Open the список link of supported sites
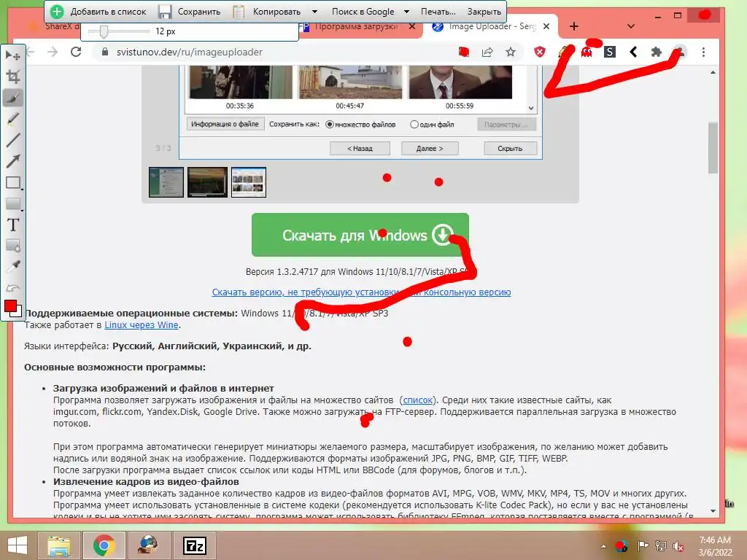The image size is (747, 560). (x=418, y=400)
